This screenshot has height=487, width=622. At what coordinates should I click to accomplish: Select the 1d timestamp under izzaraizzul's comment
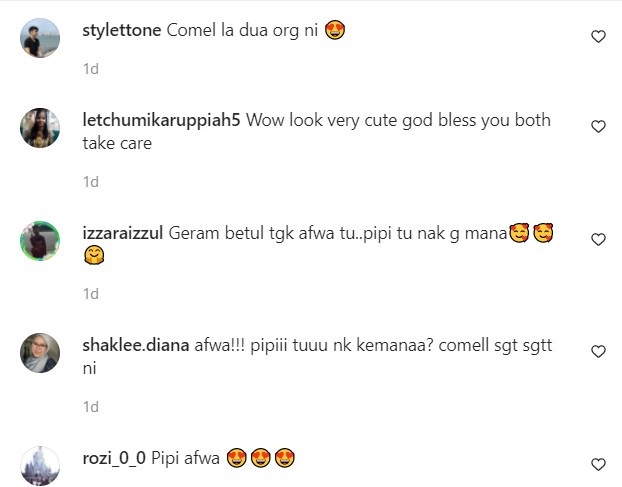91,294
